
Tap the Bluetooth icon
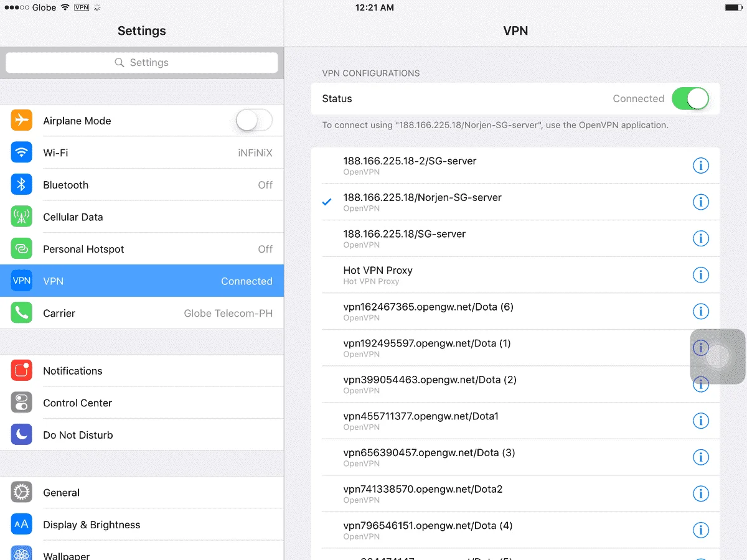[x=22, y=185]
